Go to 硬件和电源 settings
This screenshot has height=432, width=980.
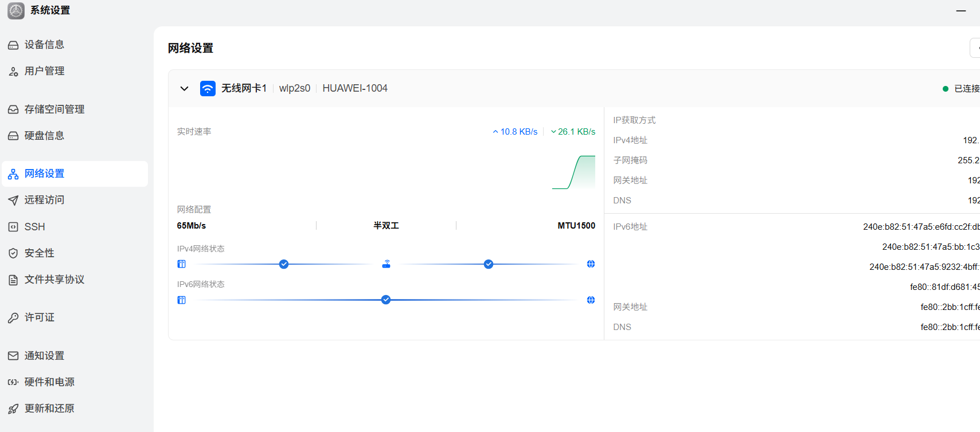point(75,382)
